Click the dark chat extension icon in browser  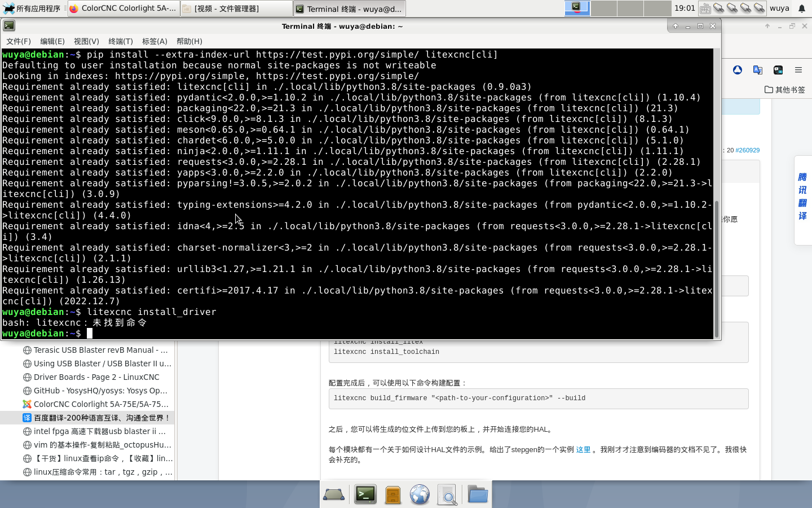[778, 70]
